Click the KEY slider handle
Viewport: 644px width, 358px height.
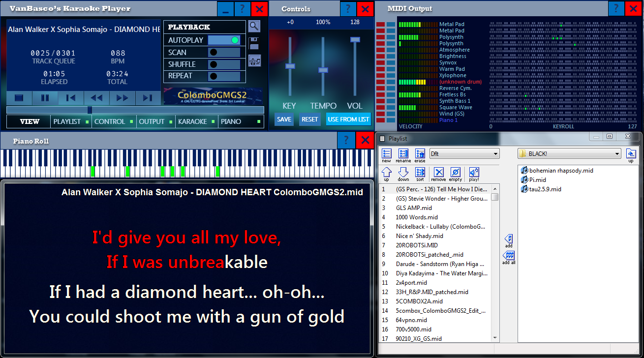(290, 66)
